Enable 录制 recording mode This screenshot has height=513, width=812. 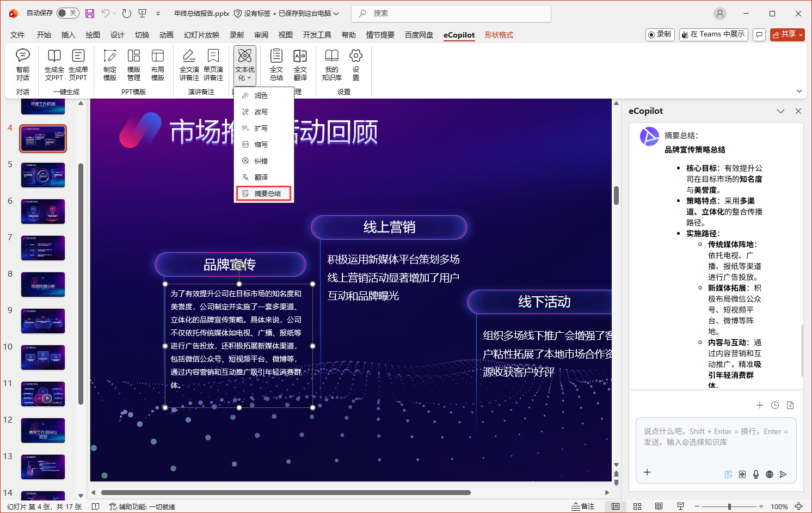[x=660, y=34]
